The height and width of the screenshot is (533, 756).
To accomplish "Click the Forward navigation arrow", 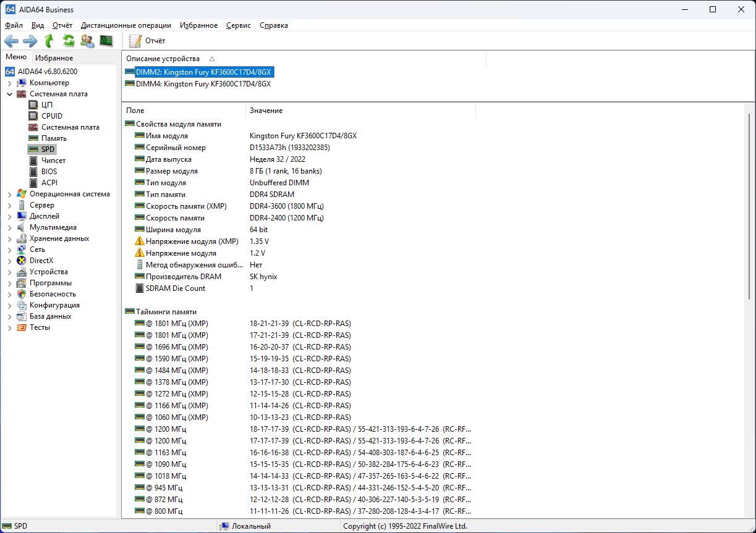I will (x=30, y=41).
